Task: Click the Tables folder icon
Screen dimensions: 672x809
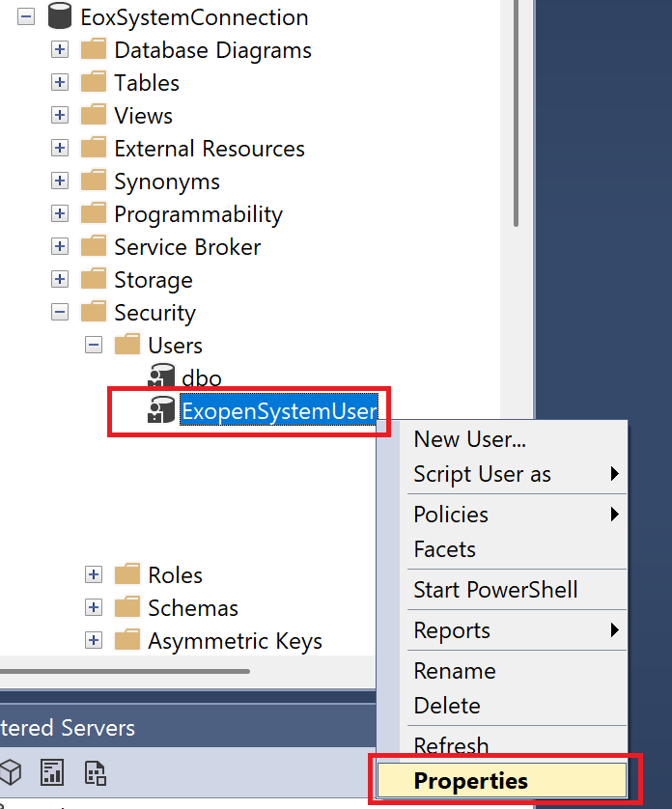Action: (x=94, y=83)
